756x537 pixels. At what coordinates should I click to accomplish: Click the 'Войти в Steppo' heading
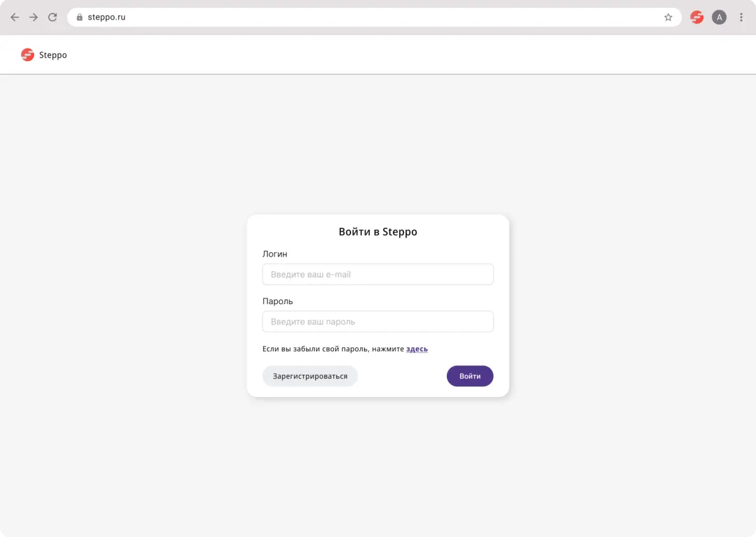[x=377, y=232]
